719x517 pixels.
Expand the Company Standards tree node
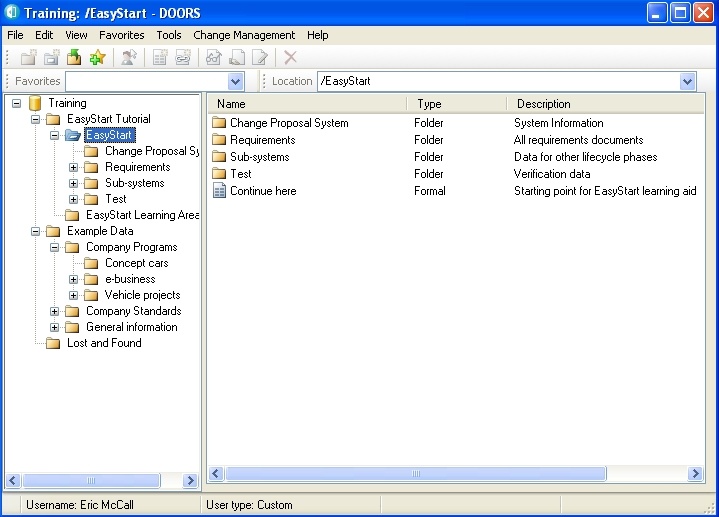click(x=55, y=311)
